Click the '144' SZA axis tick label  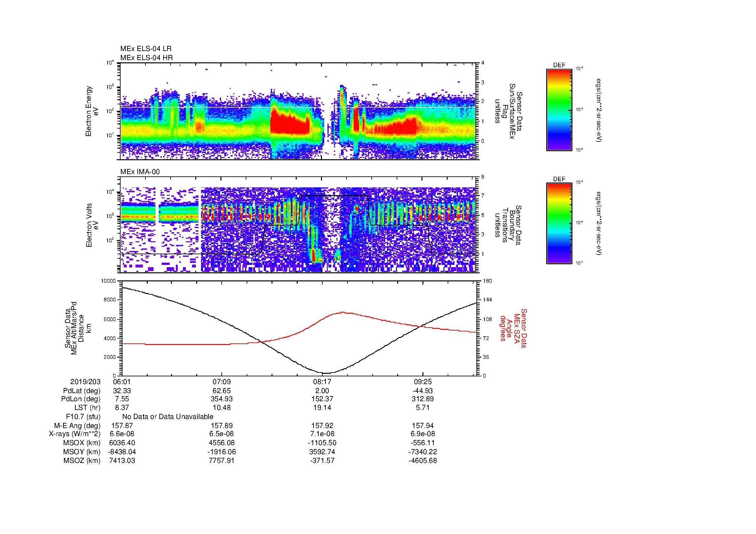click(488, 300)
